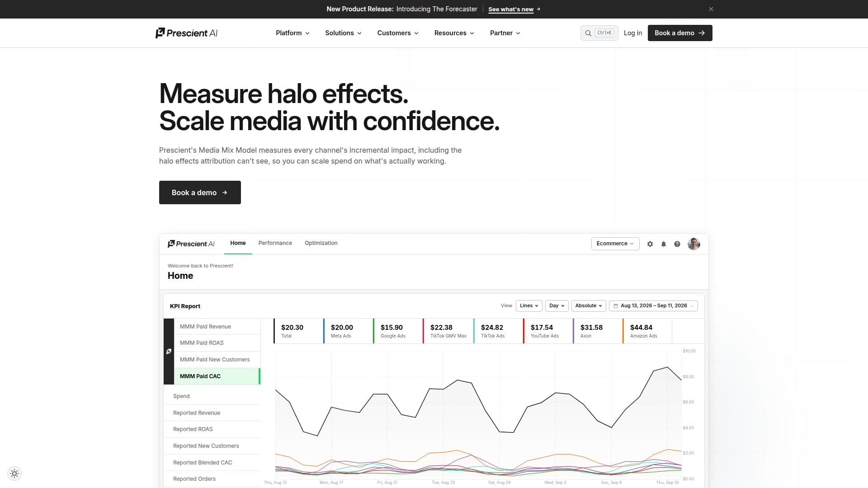Viewport: 868px width, 488px height.
Task: Open the notifications bell in the dashboard
Action: pos(664,244)
